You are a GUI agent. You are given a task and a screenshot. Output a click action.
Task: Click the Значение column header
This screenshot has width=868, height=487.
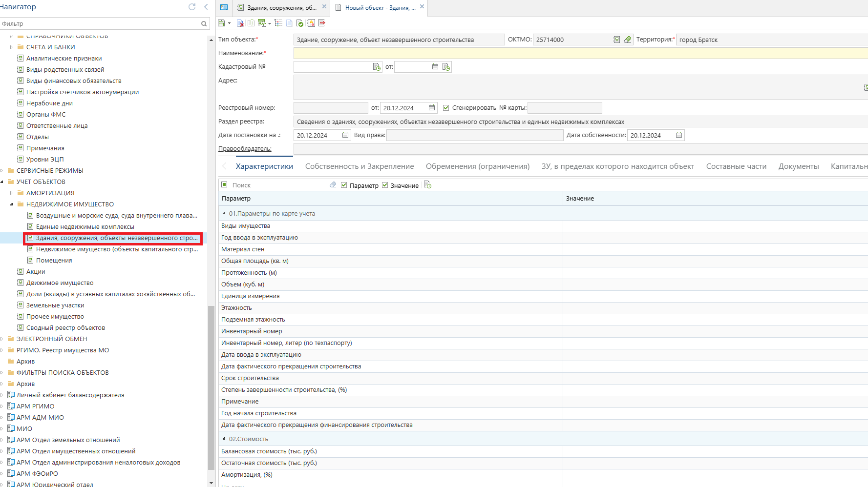tap(716, 199)
